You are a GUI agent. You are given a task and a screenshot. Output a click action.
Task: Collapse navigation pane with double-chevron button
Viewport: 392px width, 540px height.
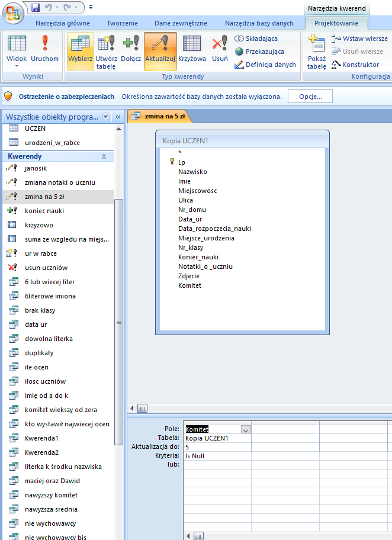coord(117,117)
